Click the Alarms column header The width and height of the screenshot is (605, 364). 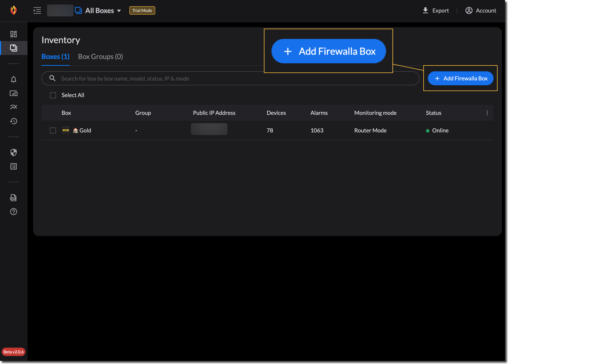319,113
